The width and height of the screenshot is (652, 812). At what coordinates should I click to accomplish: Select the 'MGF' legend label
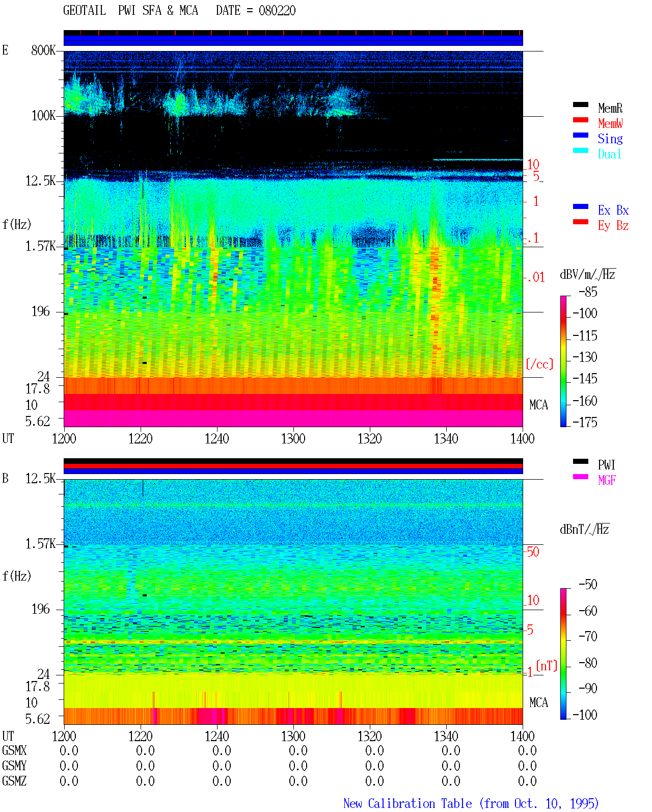[607, 480]
